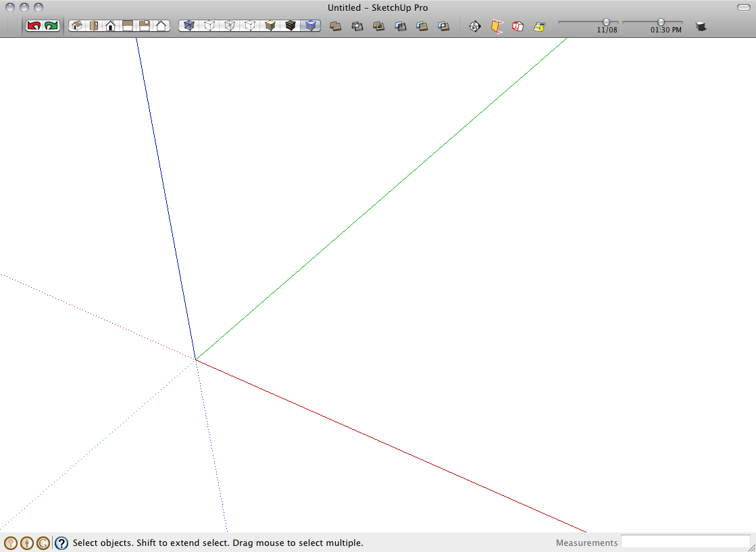Enable the Shaded face style tan cube
The width and height of the screenshot is (756, 552).
pos(270,26)
